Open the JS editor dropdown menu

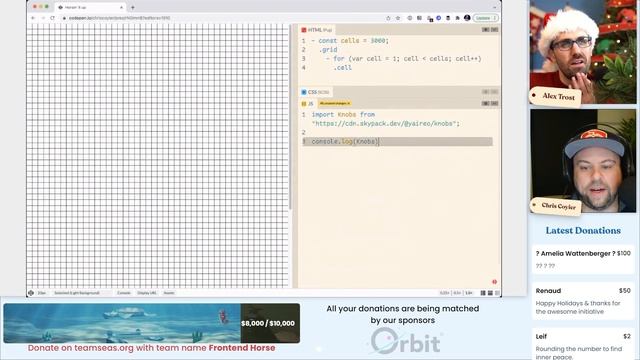494,104
